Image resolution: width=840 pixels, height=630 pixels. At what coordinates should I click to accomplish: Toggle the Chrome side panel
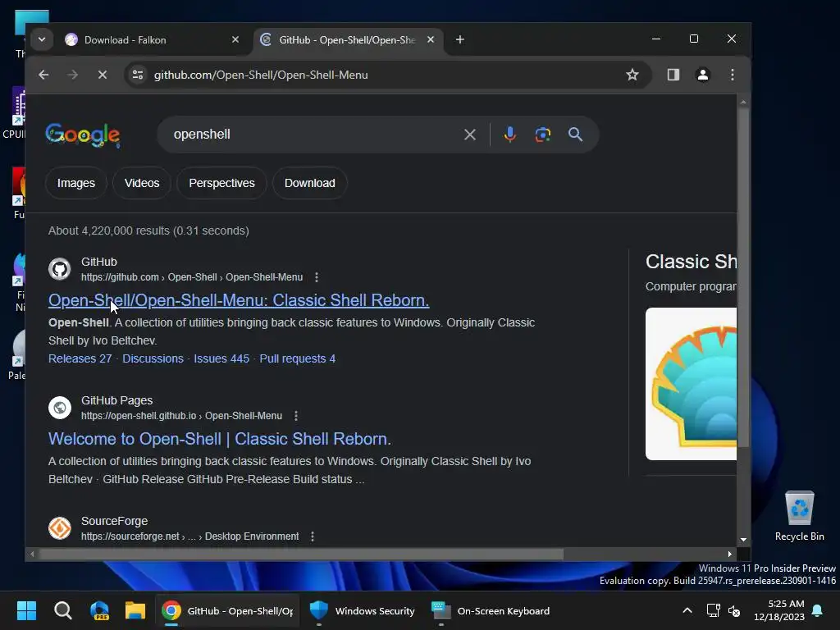pyautogui.click(x=673, y=75)
